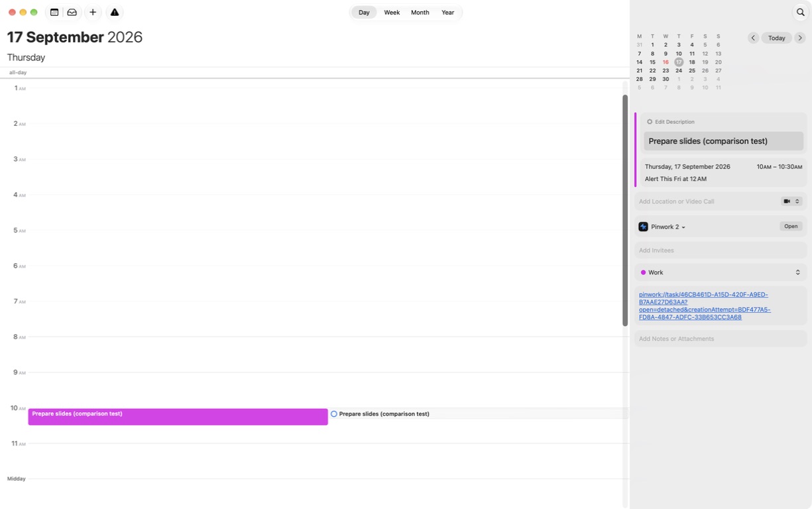The height and width of the screenshot is (509, 812).
Task: Toggle the circle beside Edit Description
Action: [650, 122]
